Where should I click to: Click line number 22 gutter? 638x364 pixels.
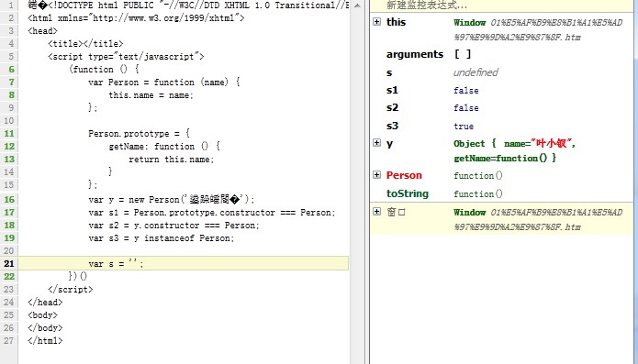tap(9, 277)
